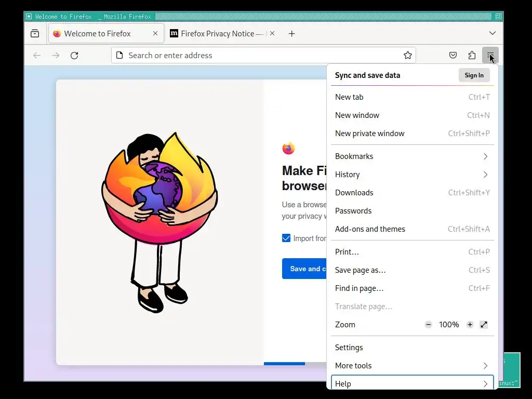Select New tab from the menu

coord(412,97)
